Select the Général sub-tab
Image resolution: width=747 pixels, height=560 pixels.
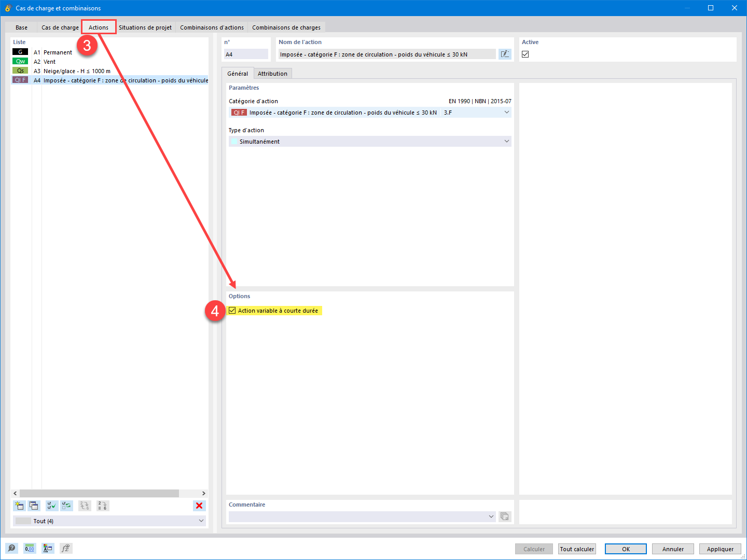tap(238, 74)
